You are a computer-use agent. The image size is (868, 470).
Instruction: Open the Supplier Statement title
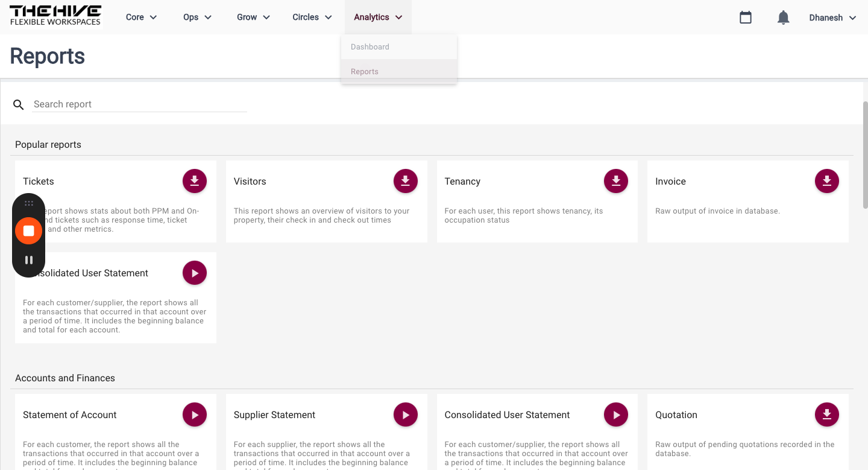(275, 415)
